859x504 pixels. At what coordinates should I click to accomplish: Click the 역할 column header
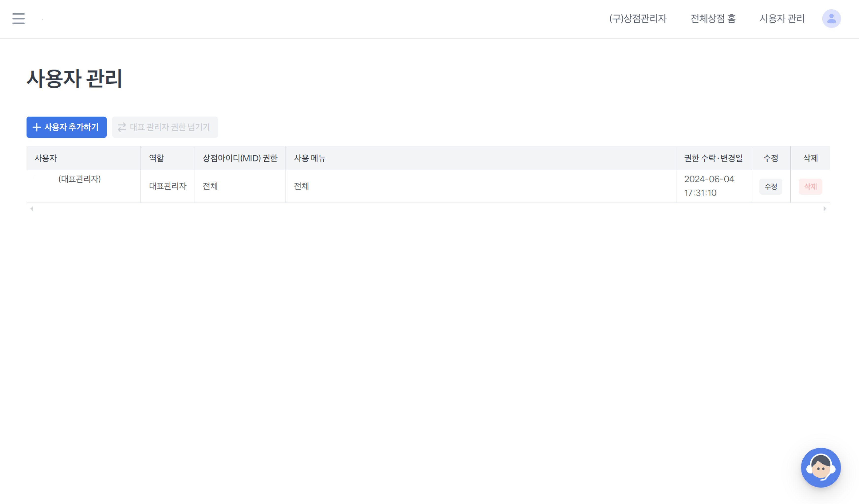156,158
